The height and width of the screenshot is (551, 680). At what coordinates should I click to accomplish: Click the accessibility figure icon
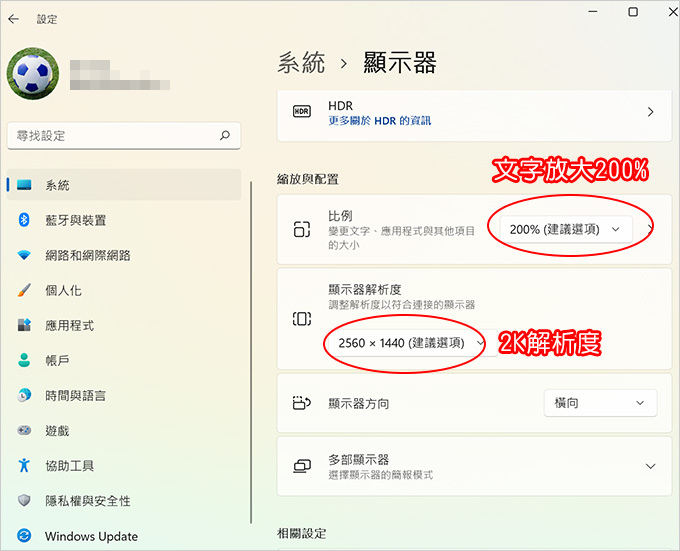[x=24, y=465]
